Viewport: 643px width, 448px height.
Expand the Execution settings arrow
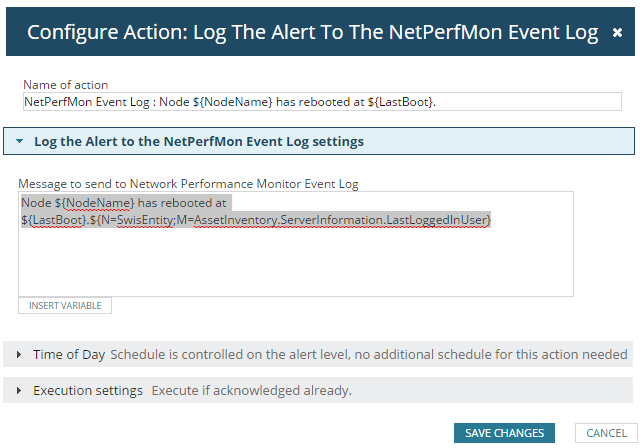coord(19,391)
